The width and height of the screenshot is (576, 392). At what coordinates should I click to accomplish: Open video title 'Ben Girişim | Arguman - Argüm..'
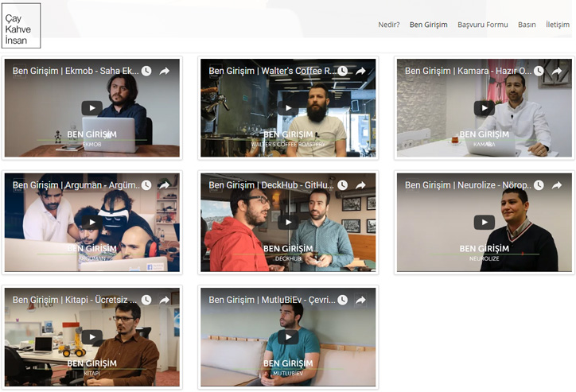point(76,185)
